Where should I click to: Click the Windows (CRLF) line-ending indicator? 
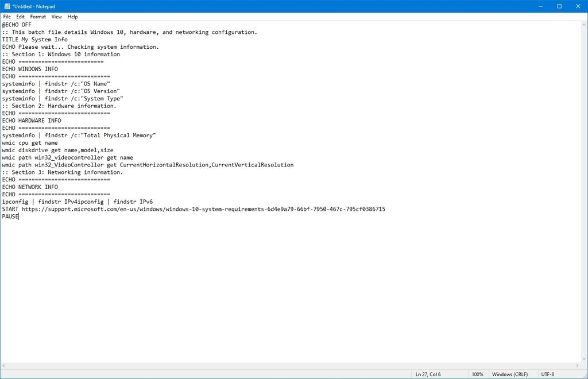[510, 374]
